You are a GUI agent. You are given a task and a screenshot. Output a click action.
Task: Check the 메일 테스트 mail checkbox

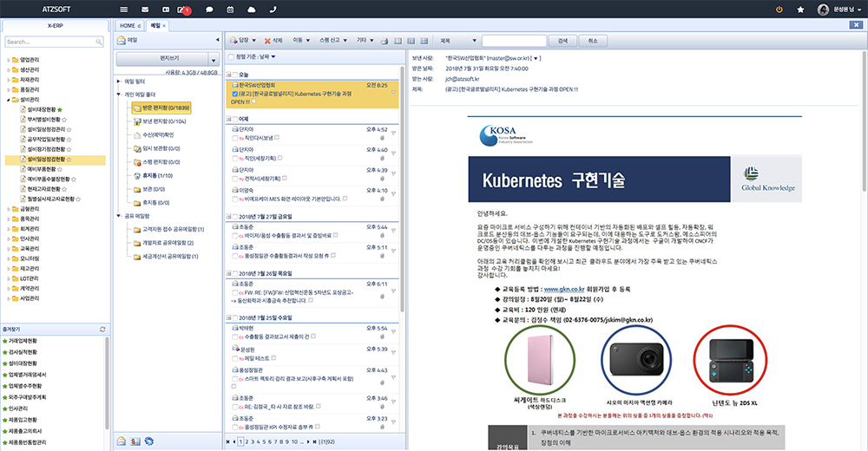tap(235, 358)
